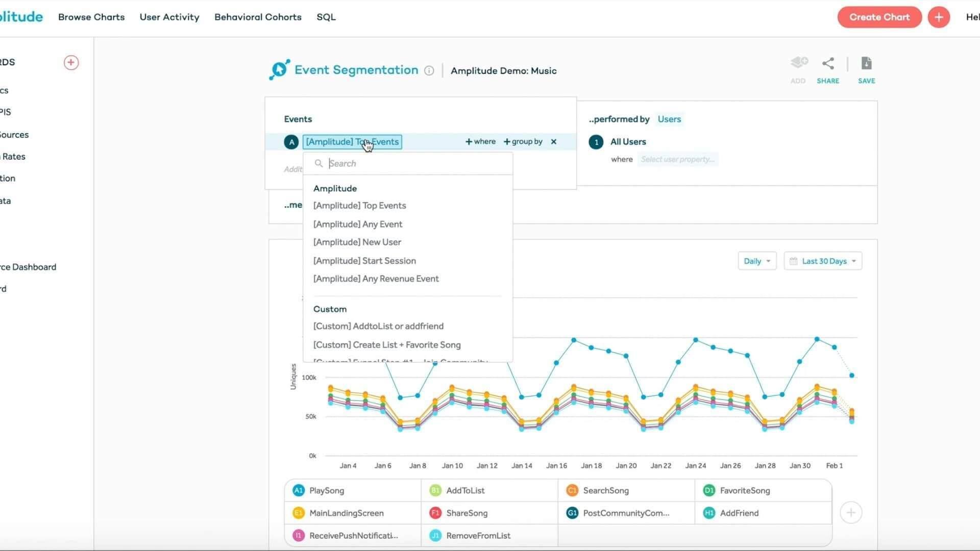Click the All Users segment label

(x=628, y=142)
